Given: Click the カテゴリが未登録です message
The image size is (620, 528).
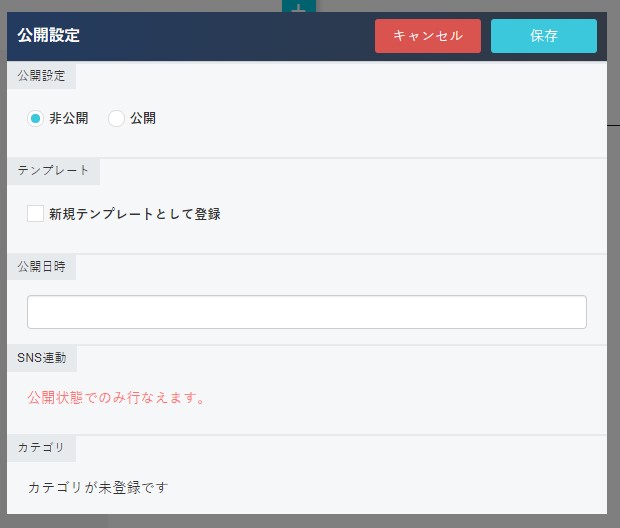Looking at the screenshot, I should [98, 487].
